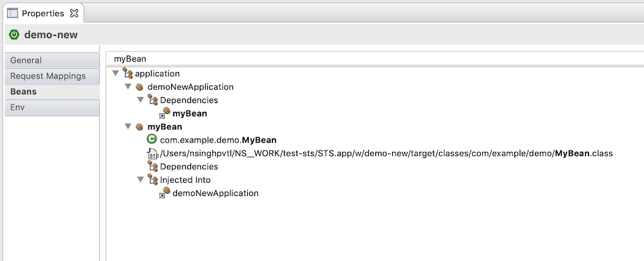Collapse the Injected Into node
The width and height of the screenshot is (644, 261).
coord(140,179)
